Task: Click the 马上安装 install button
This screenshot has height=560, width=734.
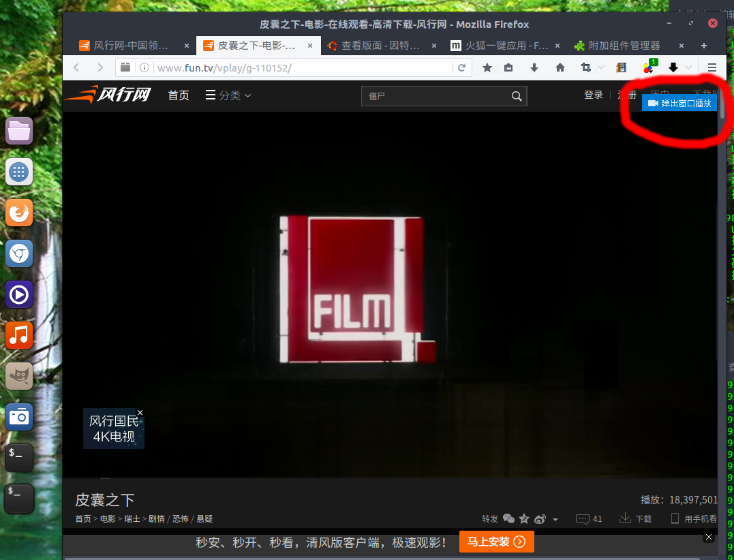Action: (497, 542)
